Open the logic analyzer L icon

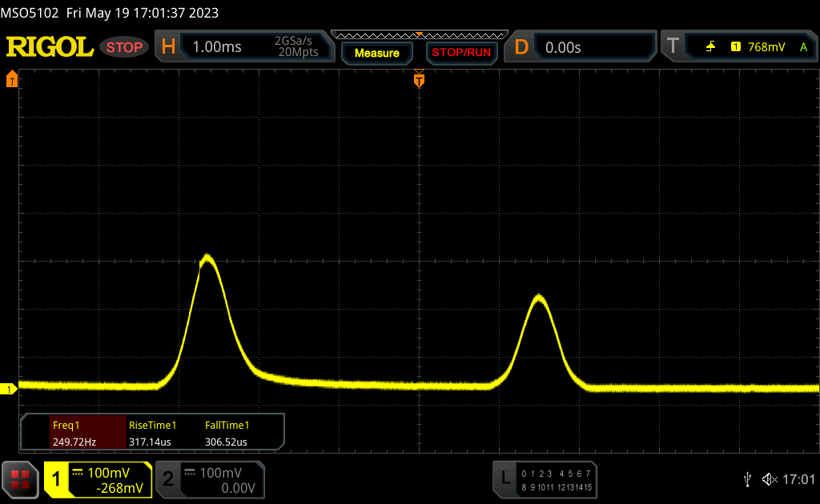point(504,478)
